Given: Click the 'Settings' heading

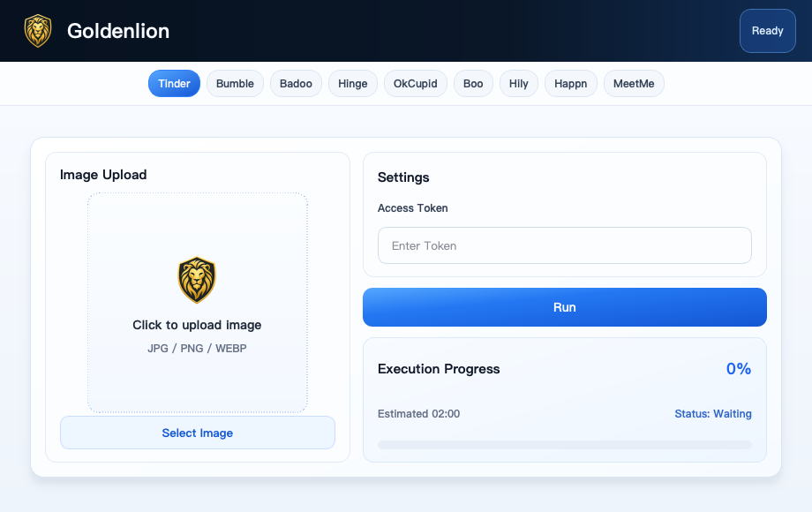Looking at the screenshot, I should point(403,177).
